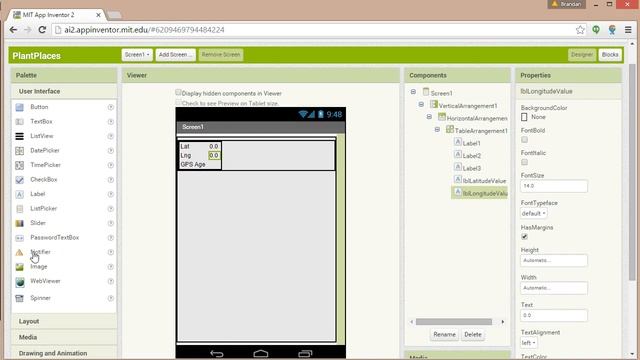Delete the selected component
Screen dimensions: 640x360
click(x=473, y=335)
